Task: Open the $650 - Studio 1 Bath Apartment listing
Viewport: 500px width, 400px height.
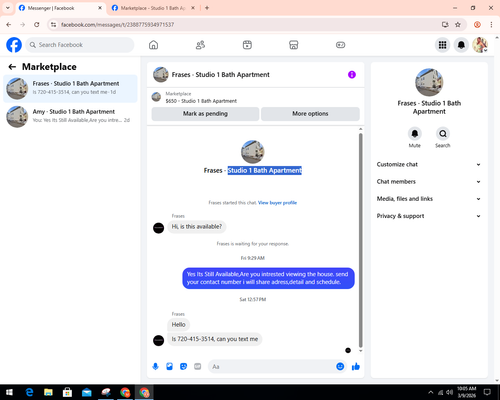Action: (x=201, y=101)
